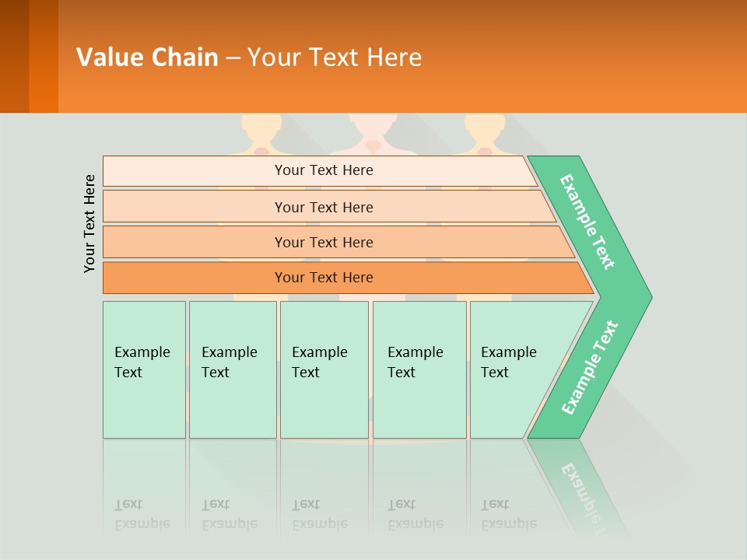Click the second "Your Text Here" bar from top

click(x=324, y=207)
